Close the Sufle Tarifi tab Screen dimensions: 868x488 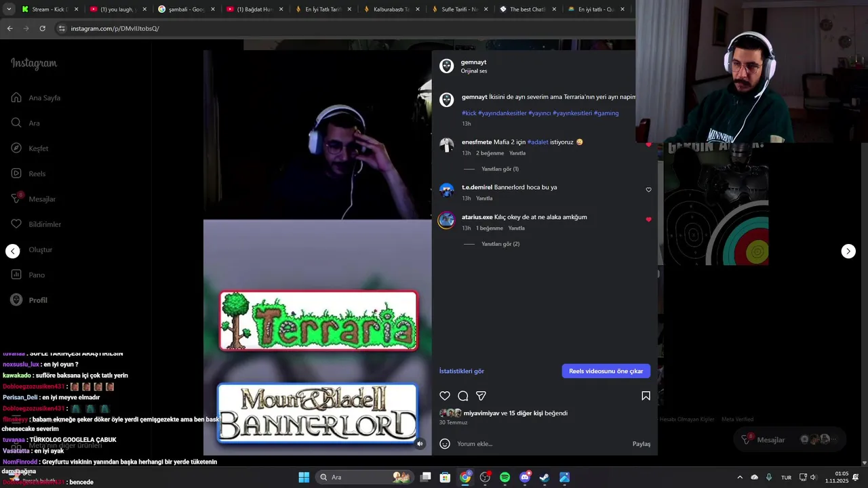(x=486, y=9)
